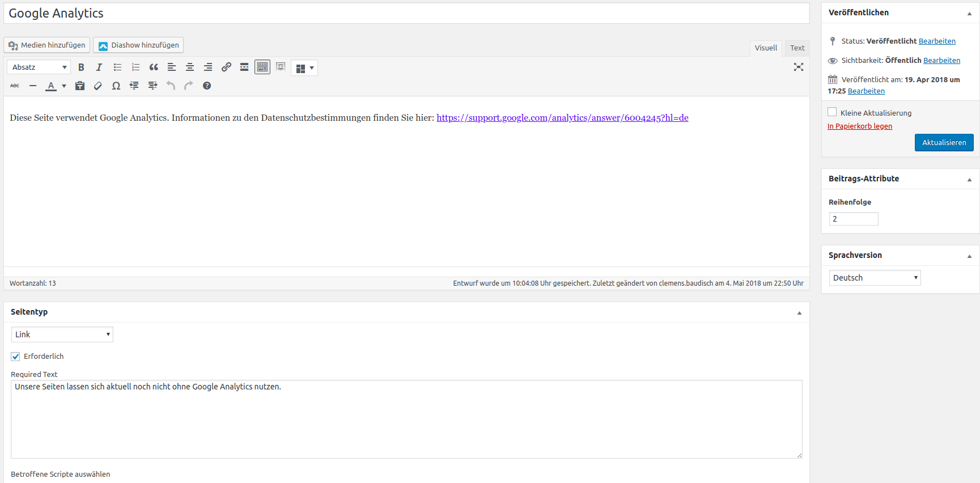Toggle italic formatting

pos(99,67)
